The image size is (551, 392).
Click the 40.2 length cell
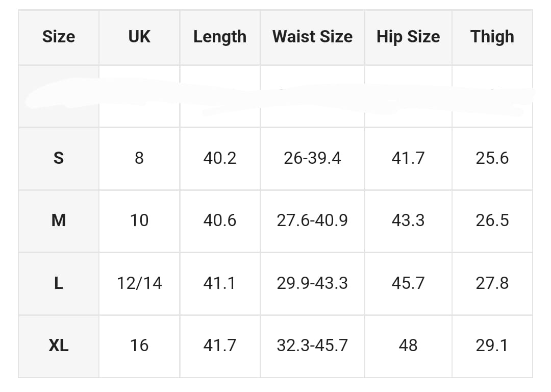(x=220, y=159)
